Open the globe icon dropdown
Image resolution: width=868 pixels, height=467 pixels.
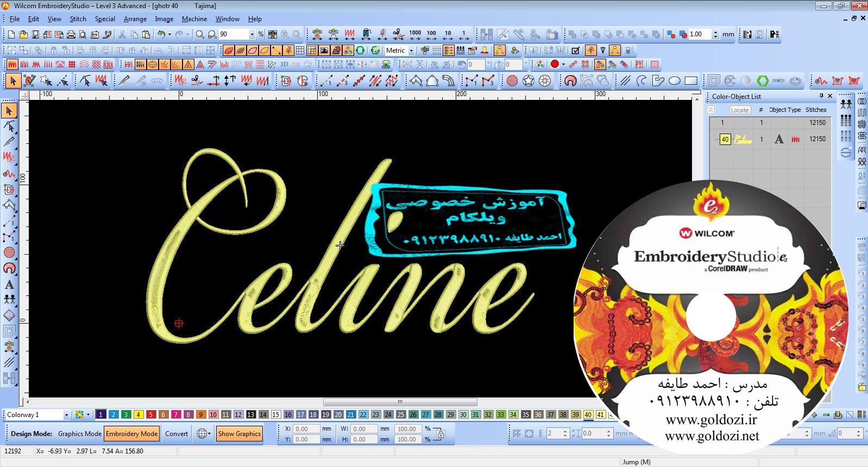click(x=210, y=434)
